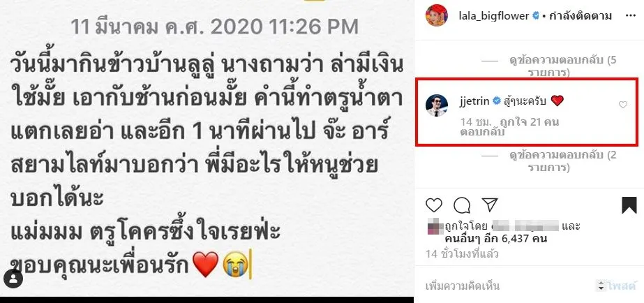Open the tagged people icon on photo

click(x=15, y=279)
